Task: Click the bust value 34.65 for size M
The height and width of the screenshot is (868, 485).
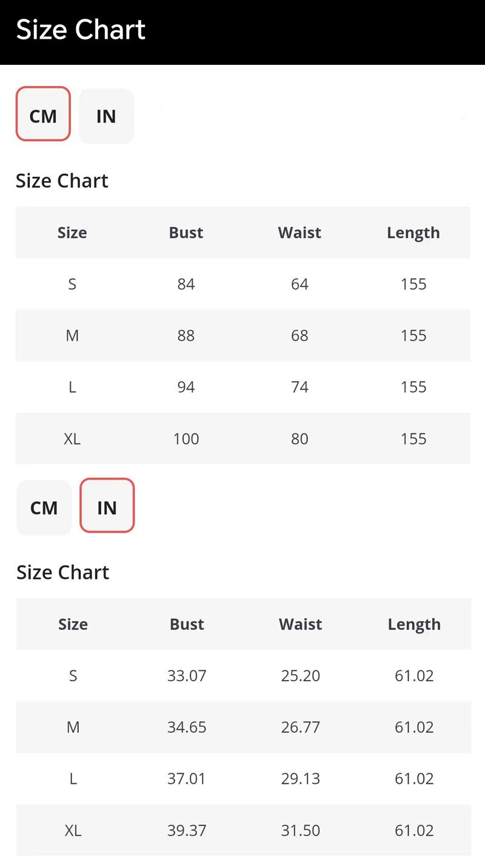Action: coord(187,727)
